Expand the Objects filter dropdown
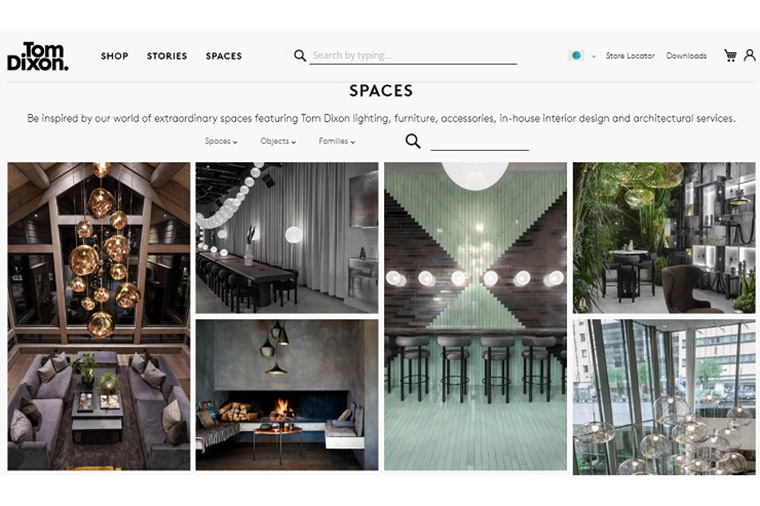The width and height of the screenshot is (760, 506). point(278,141)
